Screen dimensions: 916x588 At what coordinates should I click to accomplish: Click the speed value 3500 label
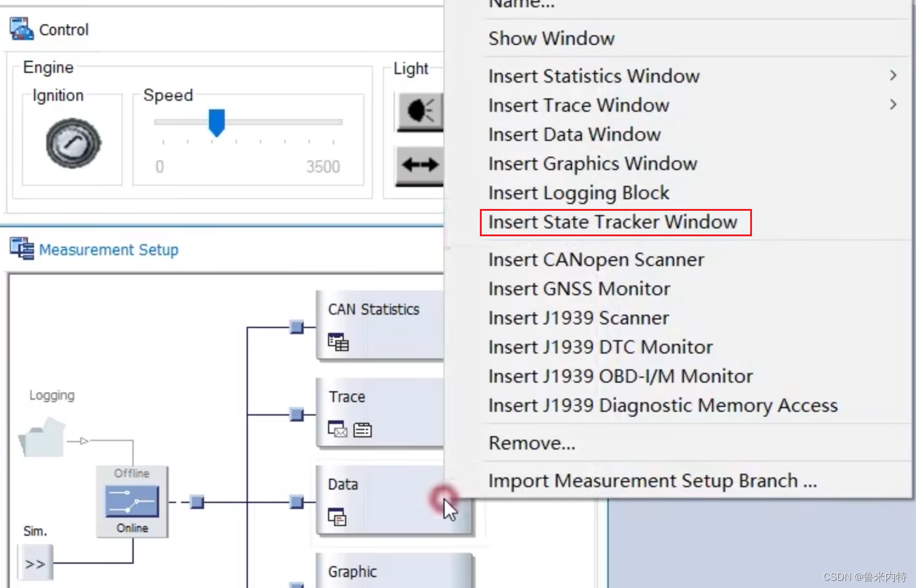(323, 166)
